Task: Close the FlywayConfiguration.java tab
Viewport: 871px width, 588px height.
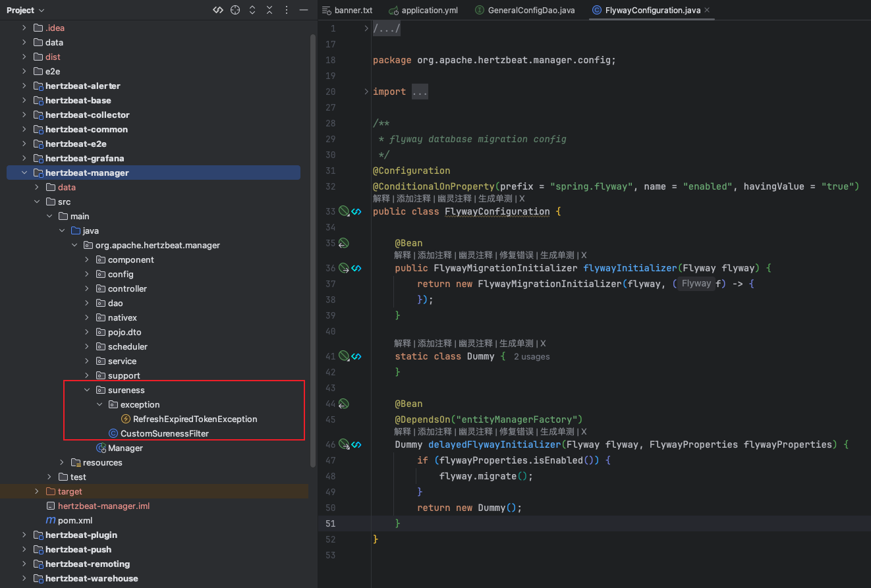Action: point(707,10)
